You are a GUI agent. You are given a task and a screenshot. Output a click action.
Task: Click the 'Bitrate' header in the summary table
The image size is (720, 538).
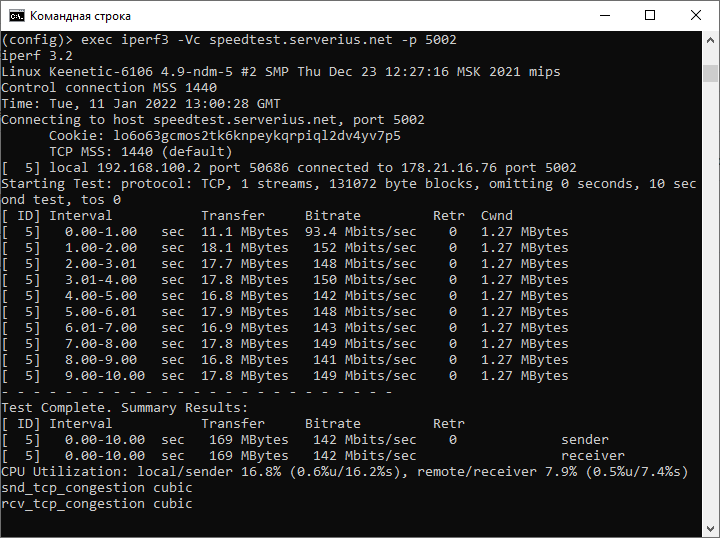point(332,424)
